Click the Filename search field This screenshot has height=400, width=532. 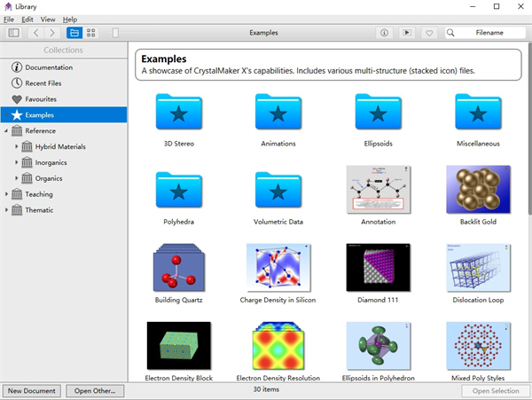point(488,33)
